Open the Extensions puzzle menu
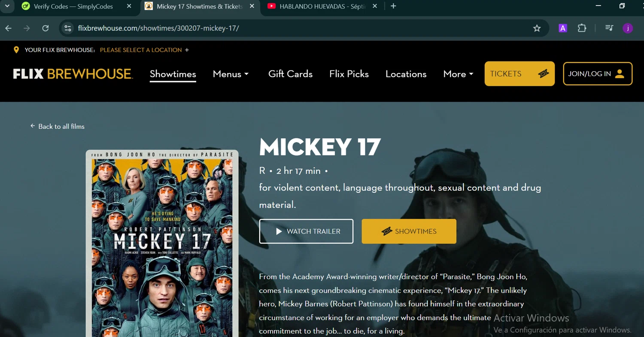Screen dimensions: 644x337 click(x=582, y=28)
